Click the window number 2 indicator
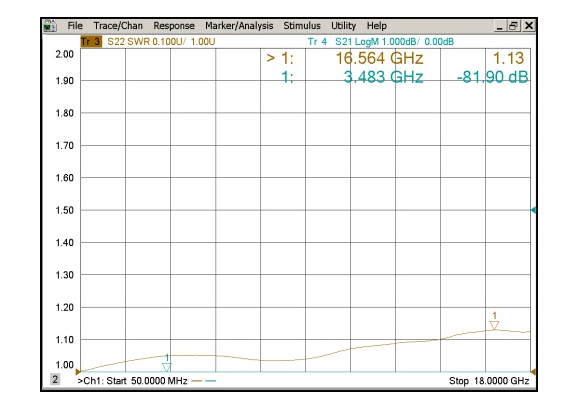This screenshot has height=406, width=577. point(55,379)
